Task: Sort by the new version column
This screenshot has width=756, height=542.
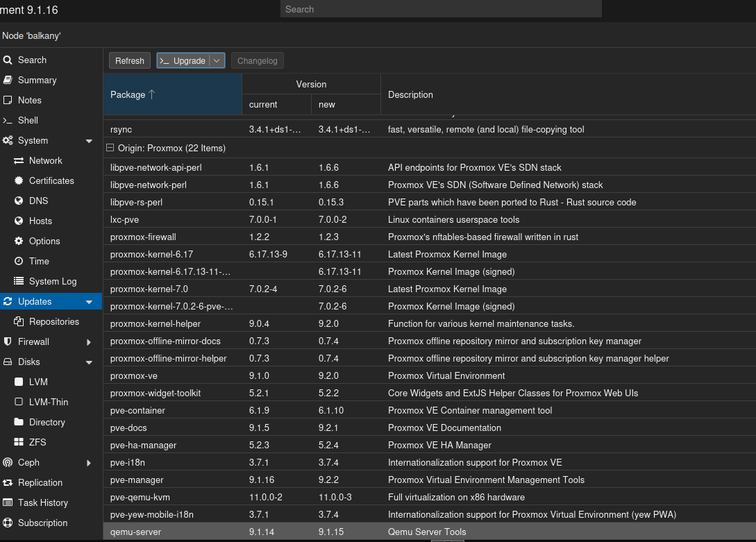Action: (x=346, y=105)
